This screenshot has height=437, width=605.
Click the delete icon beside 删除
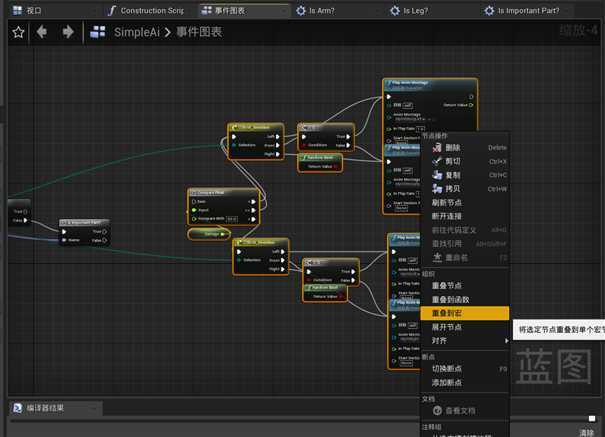437,147
